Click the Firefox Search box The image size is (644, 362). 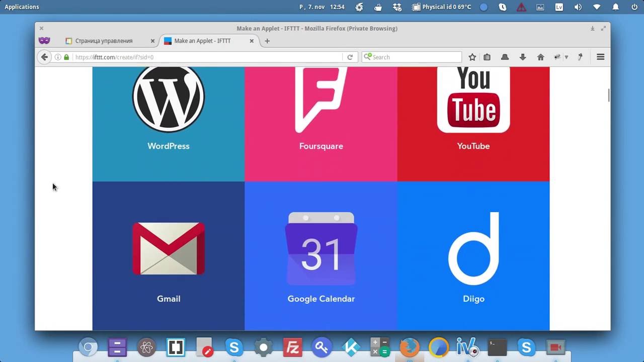click(x=412, y=57)
